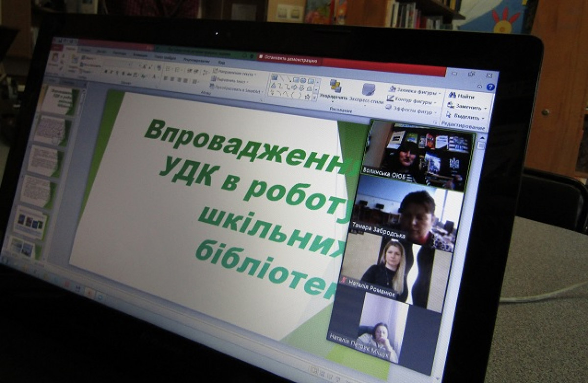
Task: Click the New Slide button in the ribbon
Action: (75, 62)
